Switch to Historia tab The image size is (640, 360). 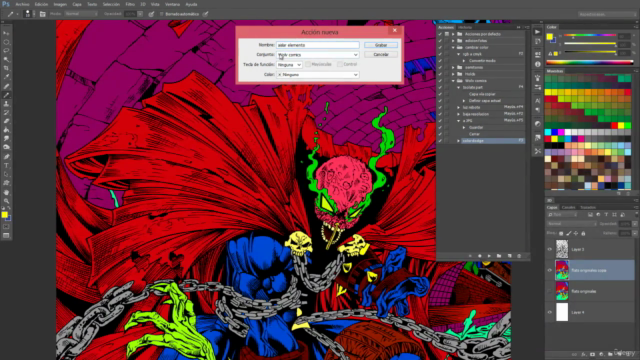(465, 27)
